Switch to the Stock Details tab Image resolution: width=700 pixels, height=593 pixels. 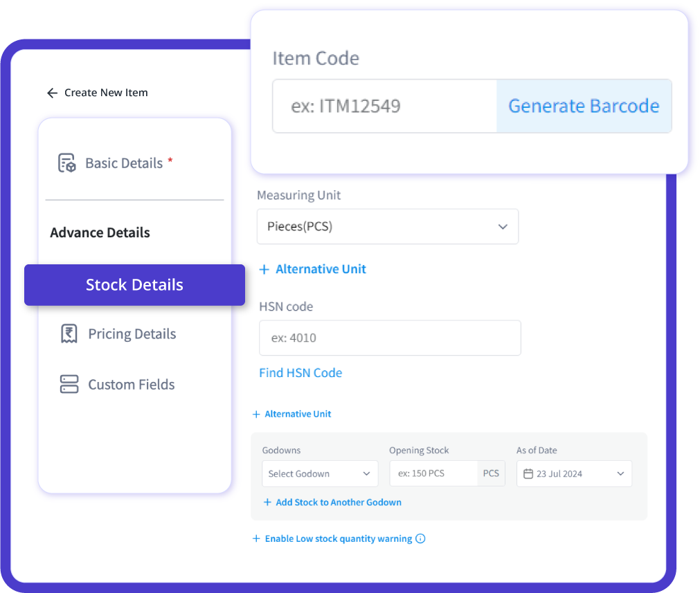(x=134, y=284)
